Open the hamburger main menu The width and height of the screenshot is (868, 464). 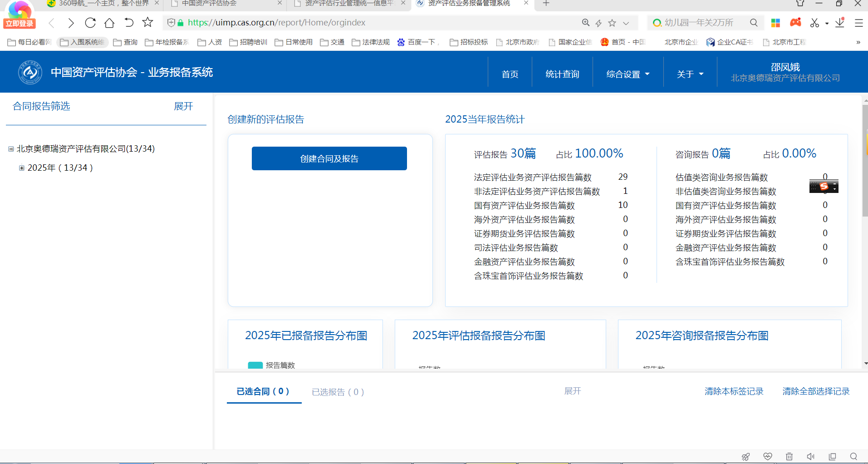point(858,23)
